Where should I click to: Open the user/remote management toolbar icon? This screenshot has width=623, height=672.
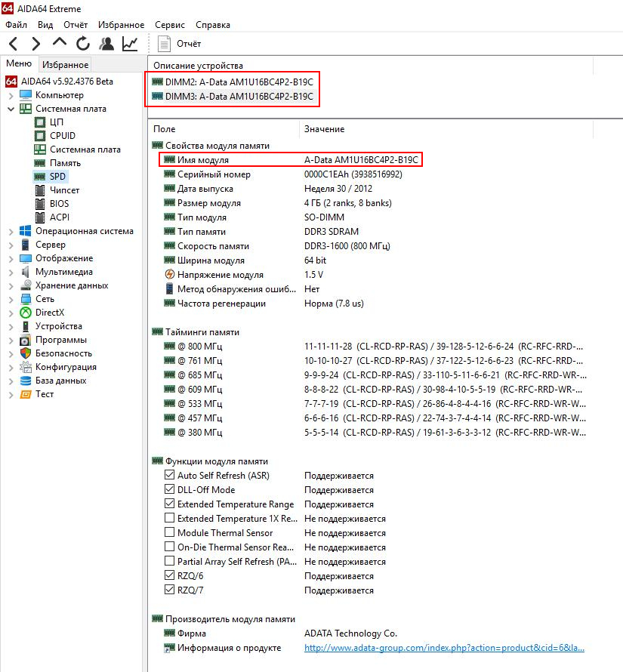[106, 44]
